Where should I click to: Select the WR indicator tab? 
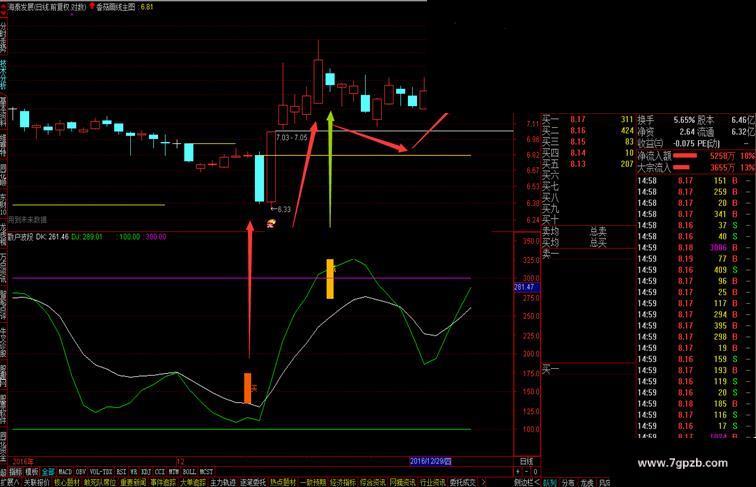(x=134, y=472)
